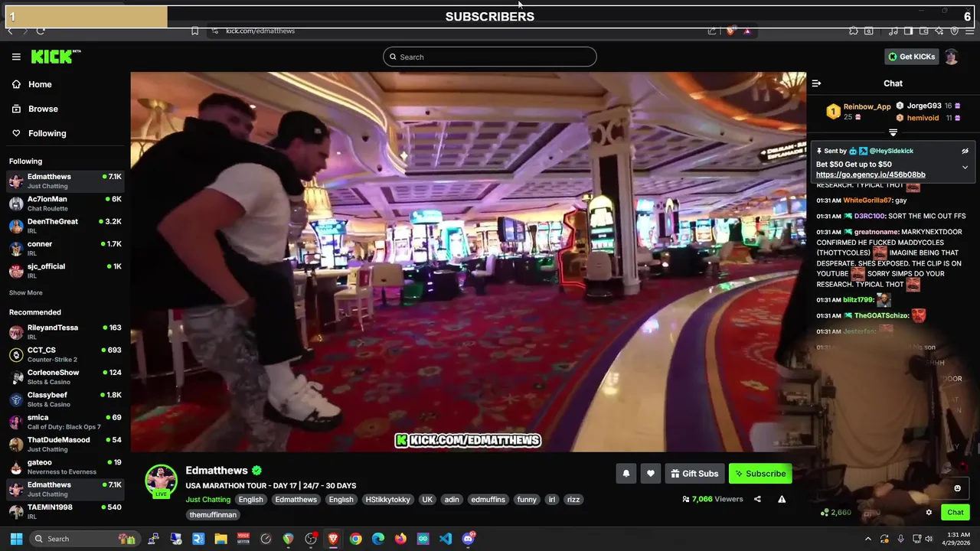Image resolution: width=980 pixels, height=551 pixels.
Task: Click the Just Chatting category link
Action: pyautogui.click(x=207, y=499)
